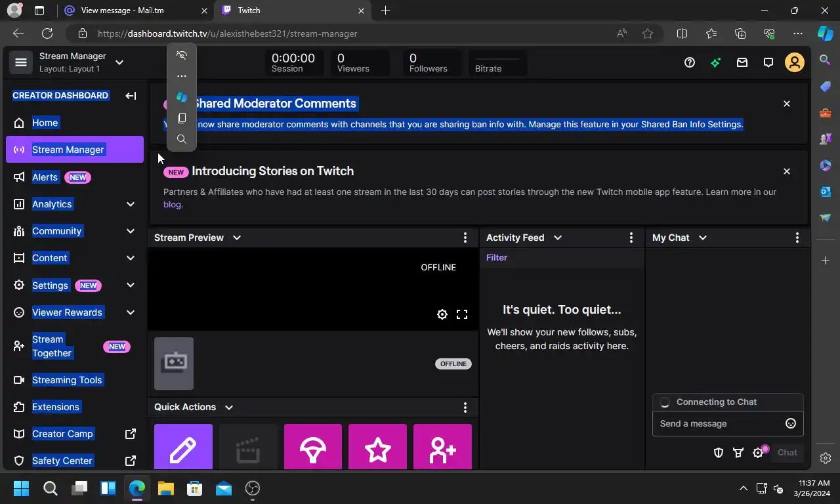
Task: Open the hamburger menu beside Stream Manager
Action: pyautogui.click(x=20, y=62)
